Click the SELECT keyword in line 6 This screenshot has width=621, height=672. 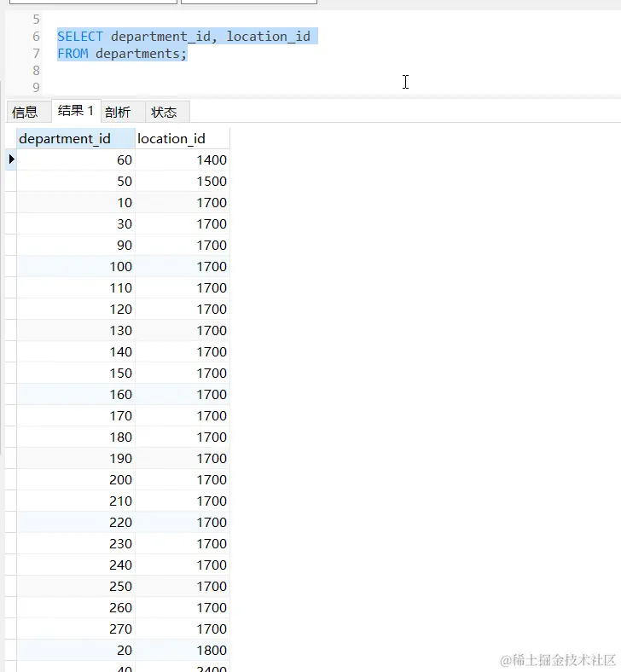point(80,37)
